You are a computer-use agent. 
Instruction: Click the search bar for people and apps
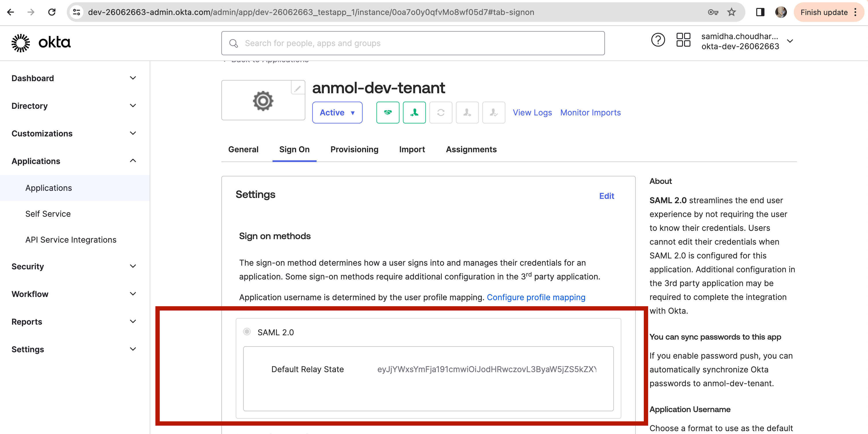pos(413,43)
